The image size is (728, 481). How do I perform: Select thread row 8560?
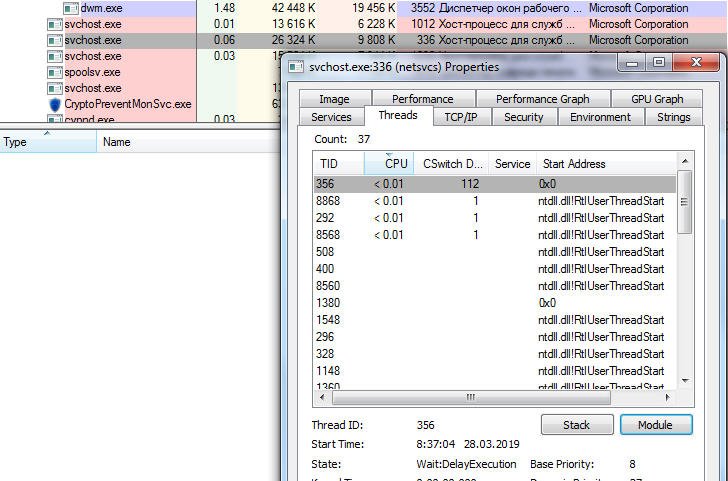495,286
